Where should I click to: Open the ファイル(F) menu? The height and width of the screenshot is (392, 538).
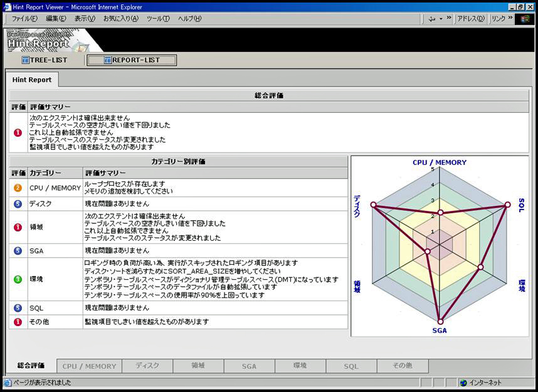pyautogui.click(x=24, y=19)
